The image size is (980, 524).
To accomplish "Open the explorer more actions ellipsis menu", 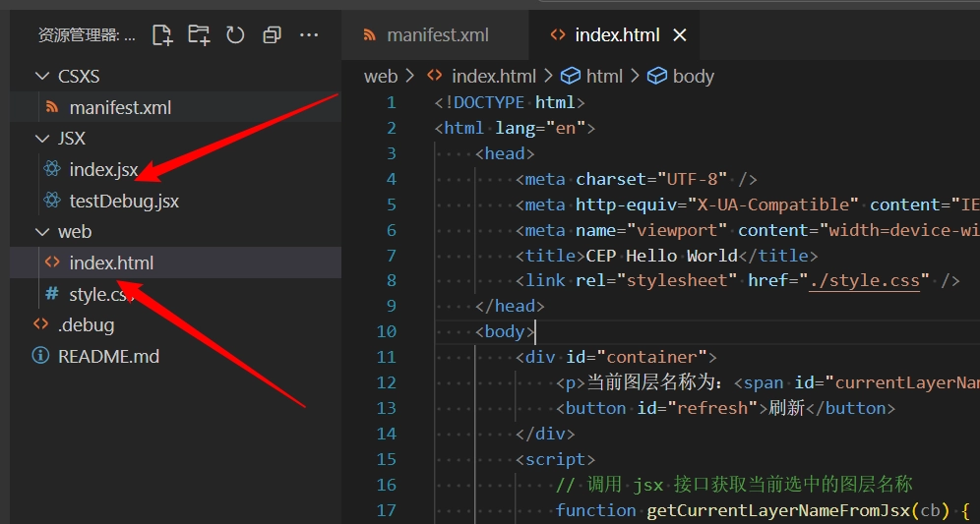I will pyautogui.click(x=309, y=35).
